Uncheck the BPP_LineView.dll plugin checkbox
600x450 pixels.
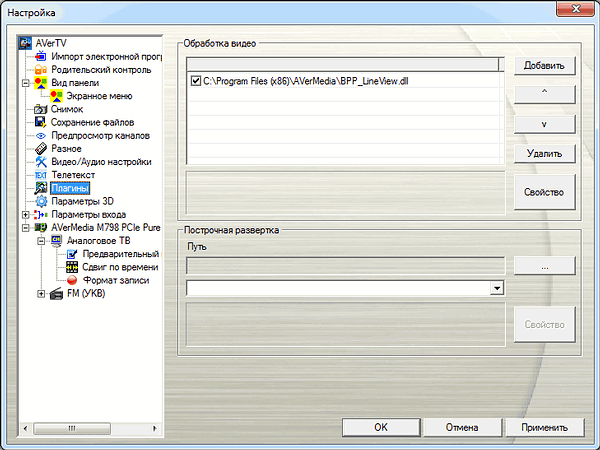click(196, 81)
